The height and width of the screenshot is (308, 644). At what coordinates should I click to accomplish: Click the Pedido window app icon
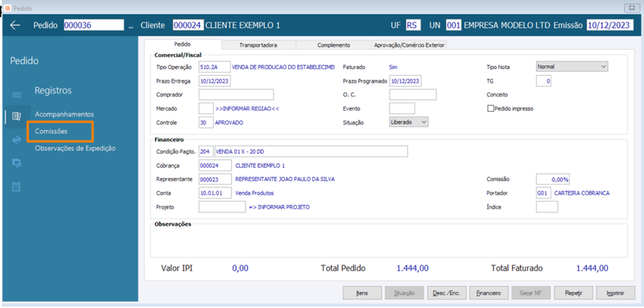[6, 8]
